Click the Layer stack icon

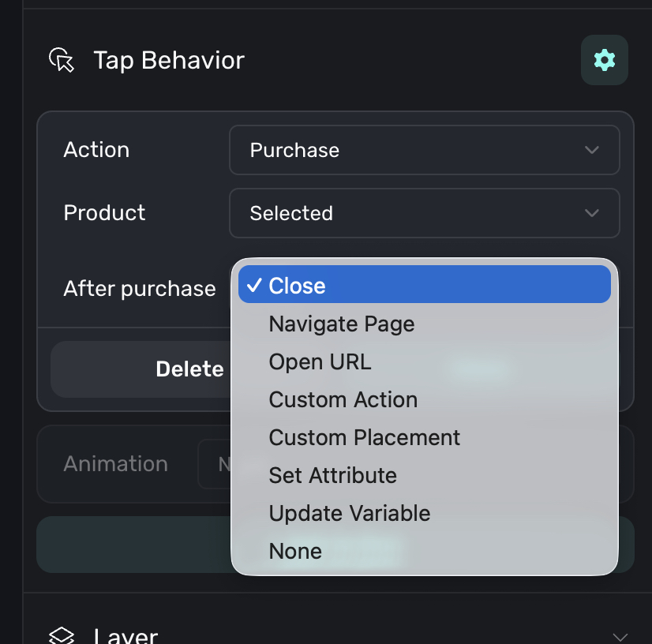point(62,636)
